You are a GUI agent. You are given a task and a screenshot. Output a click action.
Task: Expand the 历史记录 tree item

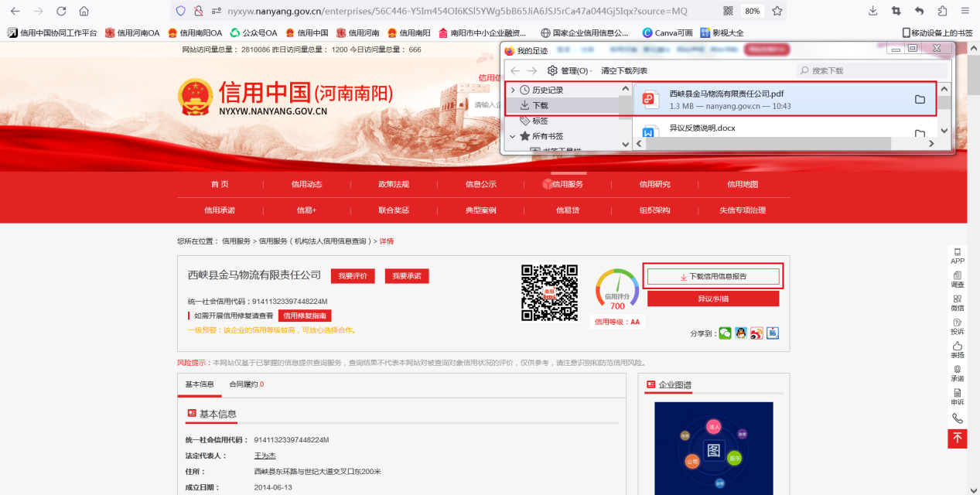pyautogui.click(x=512, y=90)
